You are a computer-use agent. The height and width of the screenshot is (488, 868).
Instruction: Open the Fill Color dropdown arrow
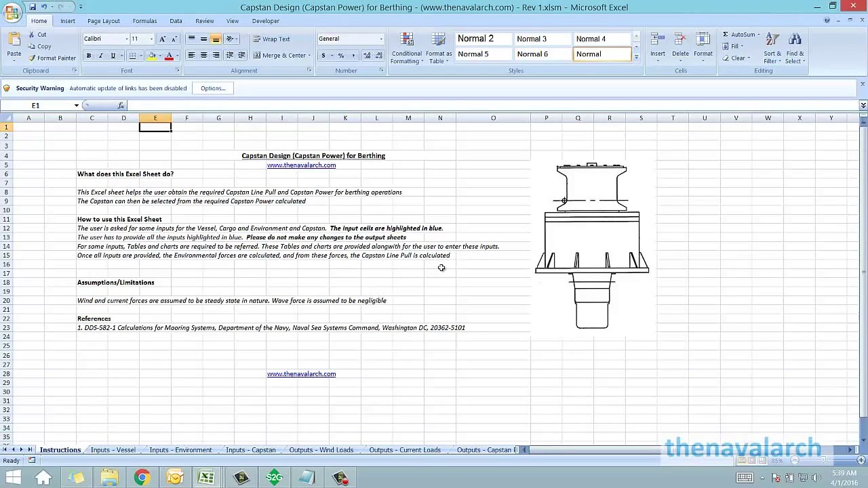159,56
